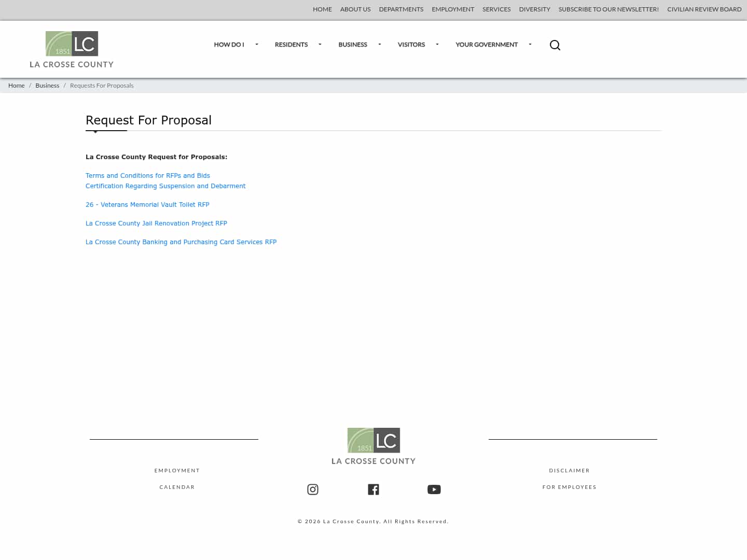Open the Veterans Memorial Vault Toilet RFP
Image resolution: width=747 pixels, height=560 pixels.
coord(147,204)
